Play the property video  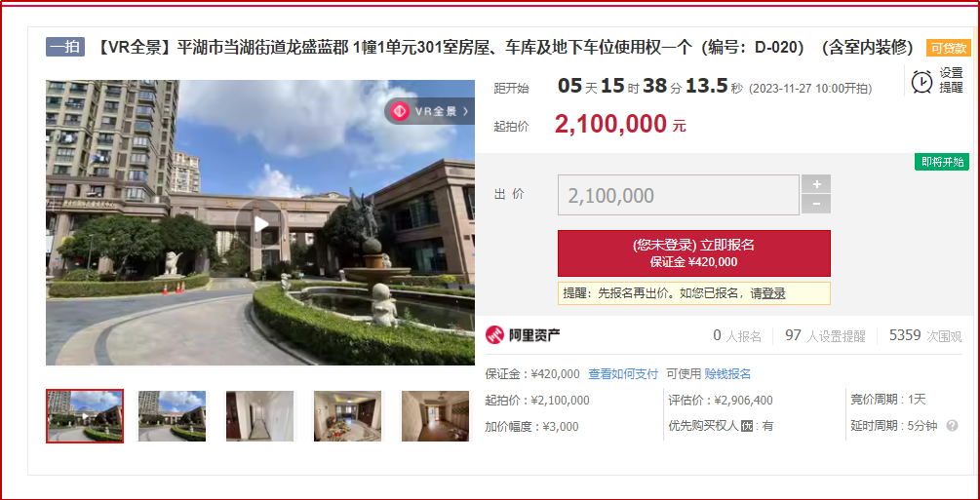(260, 223)
